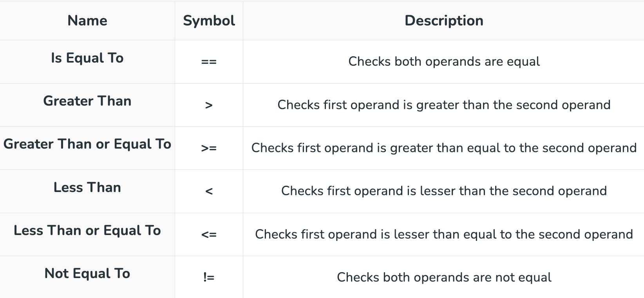The image size is (644, 298).
Task: Select 'Less Than or Equal To' name cell
Action: tap(87, 230)
